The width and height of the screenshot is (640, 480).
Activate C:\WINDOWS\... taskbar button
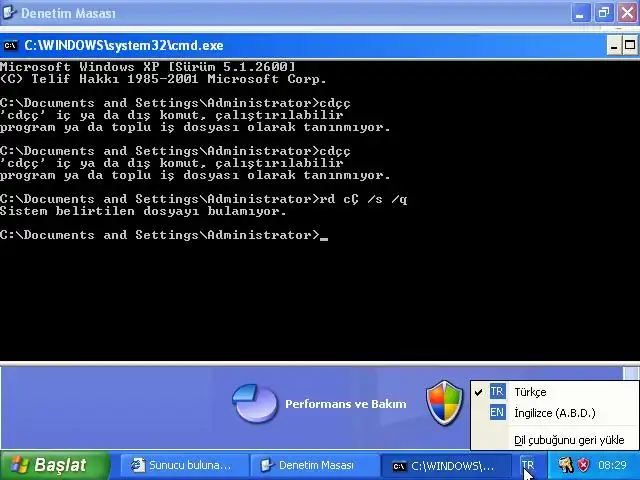[x=446, y=465]
